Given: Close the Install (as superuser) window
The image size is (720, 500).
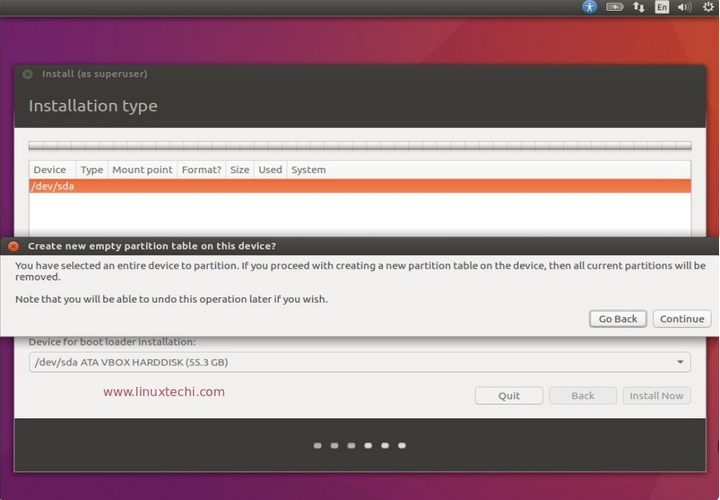Looking at the screenshot, I should (x=28, y=74).
